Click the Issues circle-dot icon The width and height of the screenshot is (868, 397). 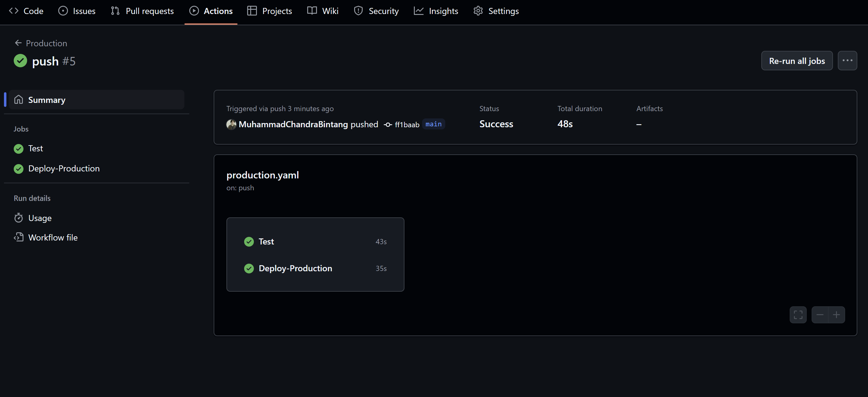63,11
